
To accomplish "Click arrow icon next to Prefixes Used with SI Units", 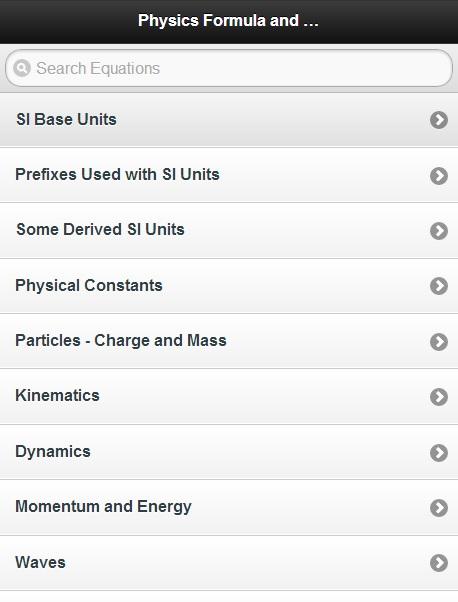I will (439, 175).
